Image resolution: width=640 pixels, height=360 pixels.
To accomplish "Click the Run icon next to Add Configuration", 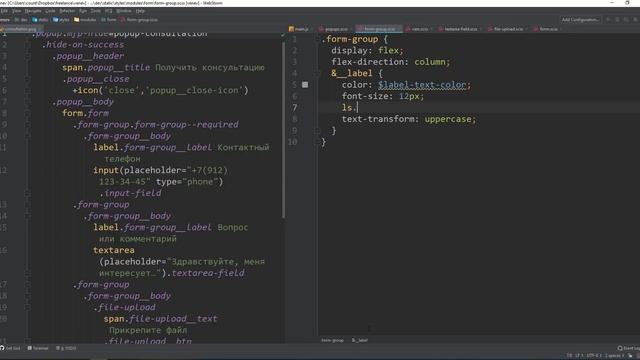I will pos(608,19).
